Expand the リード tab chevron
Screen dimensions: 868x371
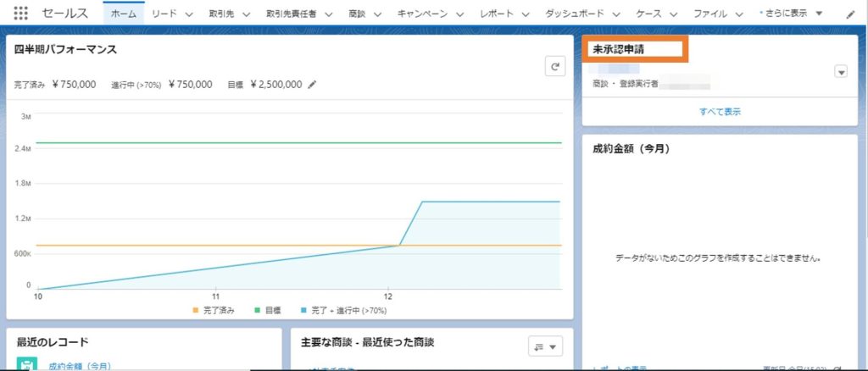[x=189, y=14]
